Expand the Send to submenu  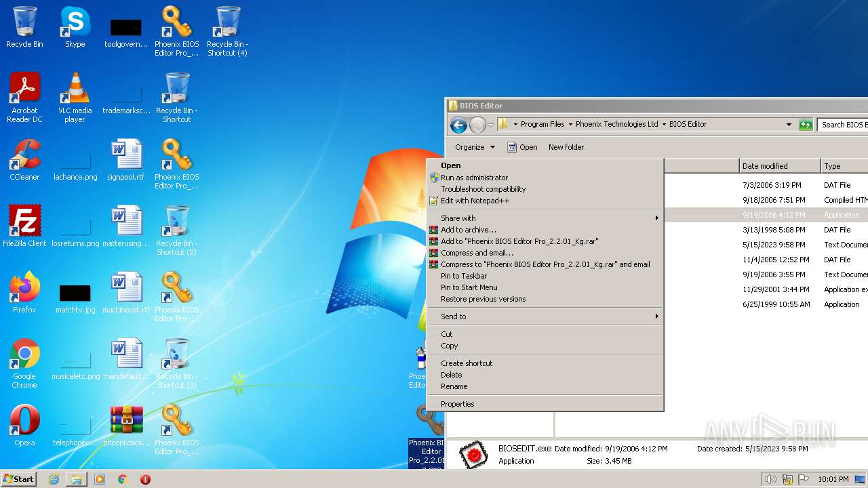click(545, 317)
